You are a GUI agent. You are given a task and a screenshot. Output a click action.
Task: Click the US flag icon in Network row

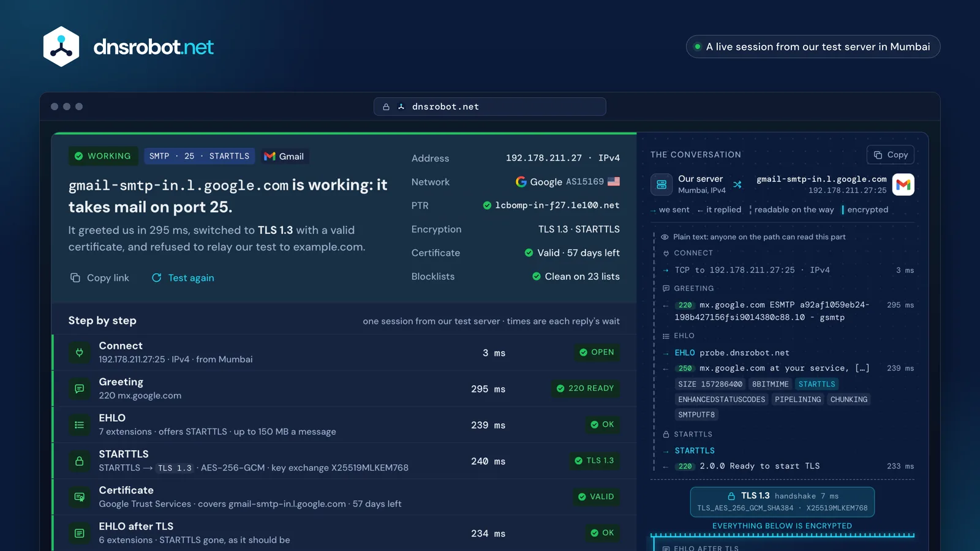[614, 182]
